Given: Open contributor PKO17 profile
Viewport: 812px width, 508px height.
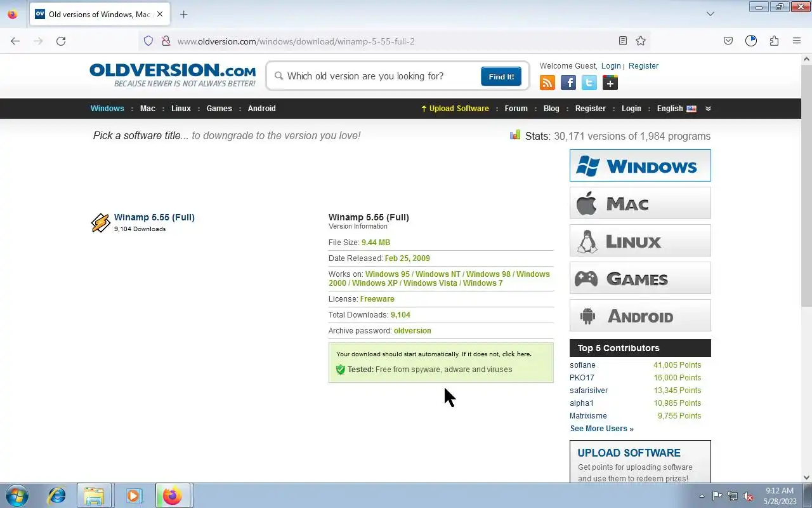Looking at the screenshot, I should [582, 378].
